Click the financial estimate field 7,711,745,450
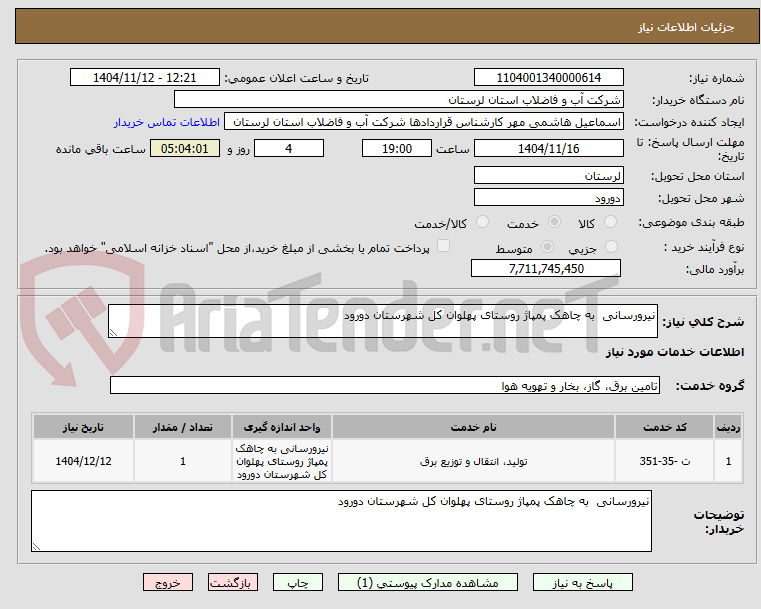The height and width of the screenshot is (609, 761). click(x=546, y=268)
